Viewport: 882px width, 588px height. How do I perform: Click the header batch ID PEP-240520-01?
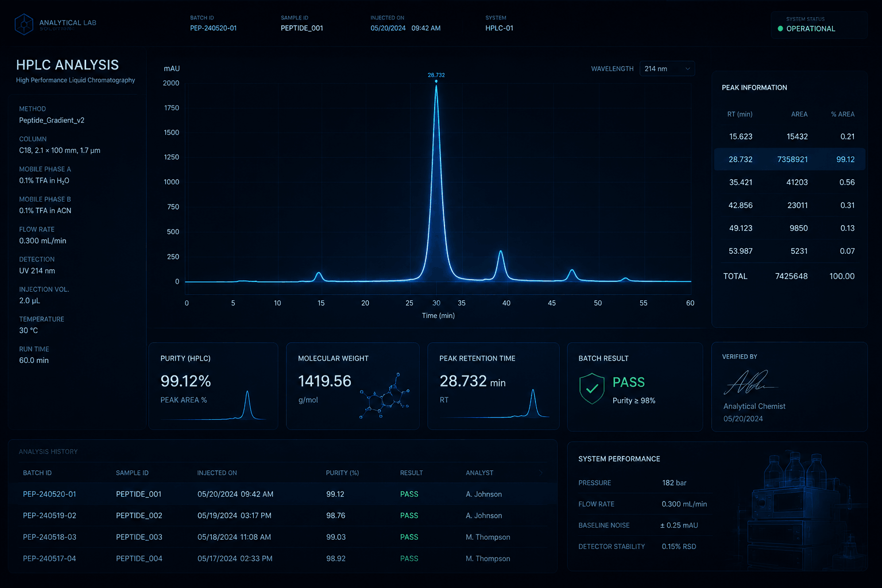pos(213,28)
